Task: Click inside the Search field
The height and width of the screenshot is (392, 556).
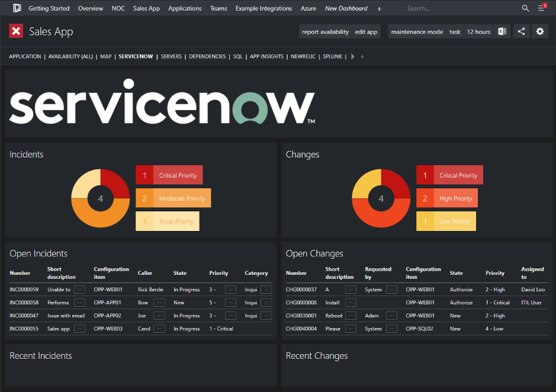Action: (461, 8)
